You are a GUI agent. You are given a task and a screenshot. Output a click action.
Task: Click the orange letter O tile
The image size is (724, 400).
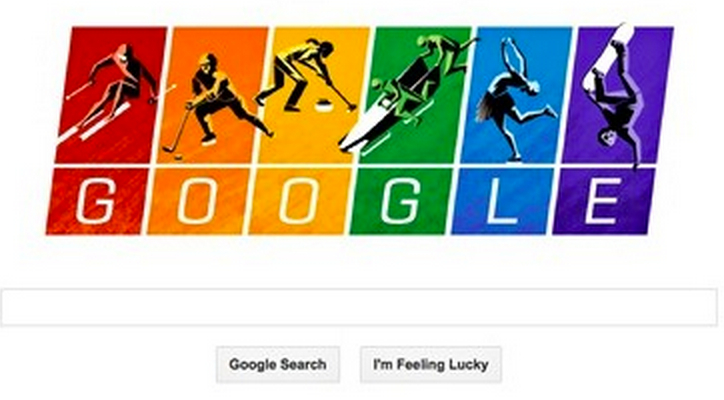199,201
